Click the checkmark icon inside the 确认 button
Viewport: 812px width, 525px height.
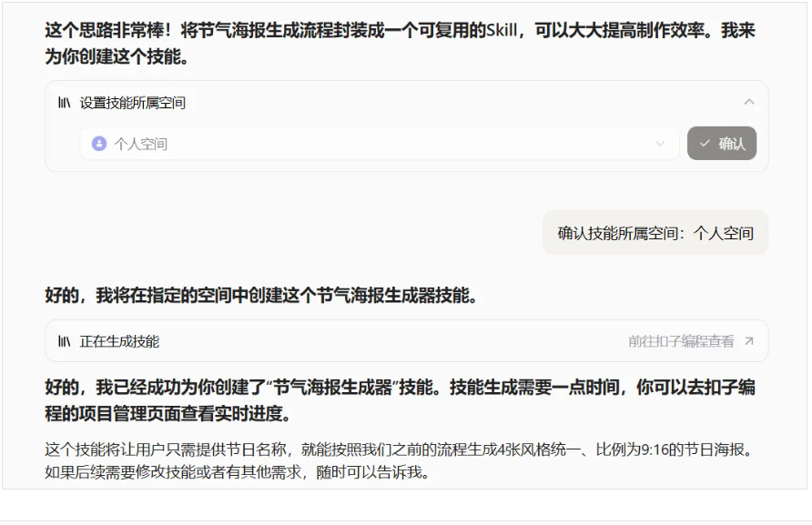point(705,144)
